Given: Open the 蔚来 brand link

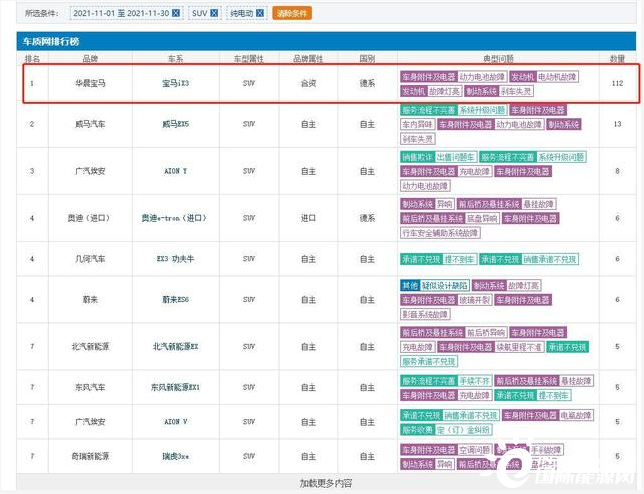Looking at the screenshot, I should [x=90, y=300].
